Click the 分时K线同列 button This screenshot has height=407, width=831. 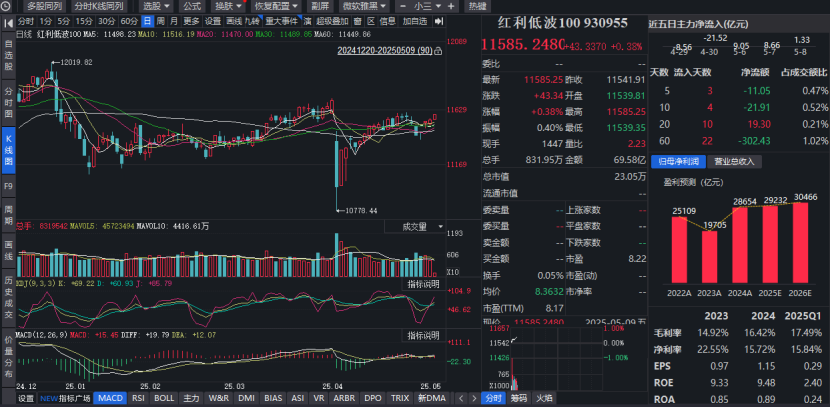pos(99,6)
